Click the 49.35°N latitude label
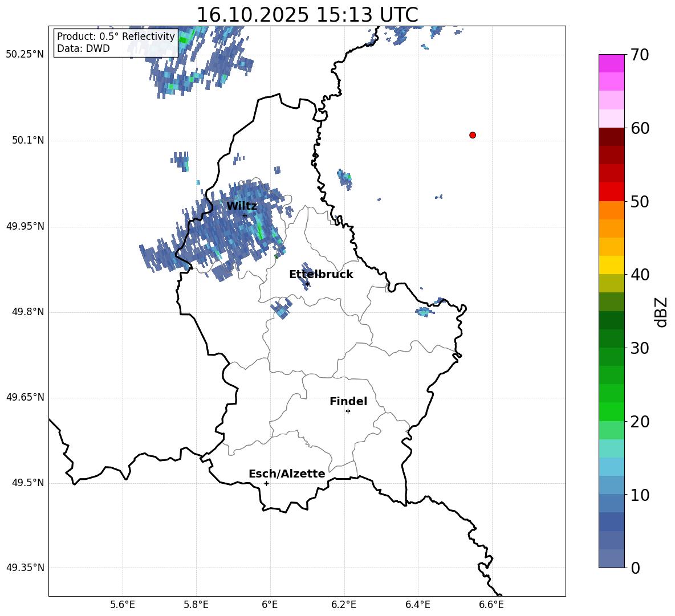This screenshot has height=616, width=675. [x=25, y=568]
